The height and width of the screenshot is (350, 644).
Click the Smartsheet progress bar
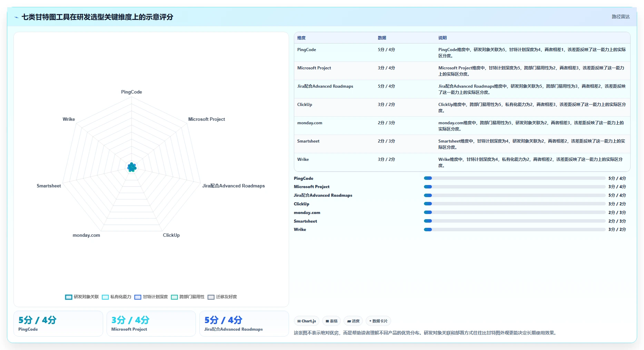click(x=515, y=221)
